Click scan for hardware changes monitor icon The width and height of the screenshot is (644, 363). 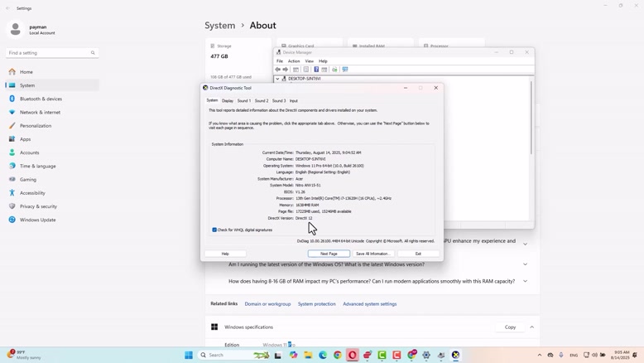(345, 70)
